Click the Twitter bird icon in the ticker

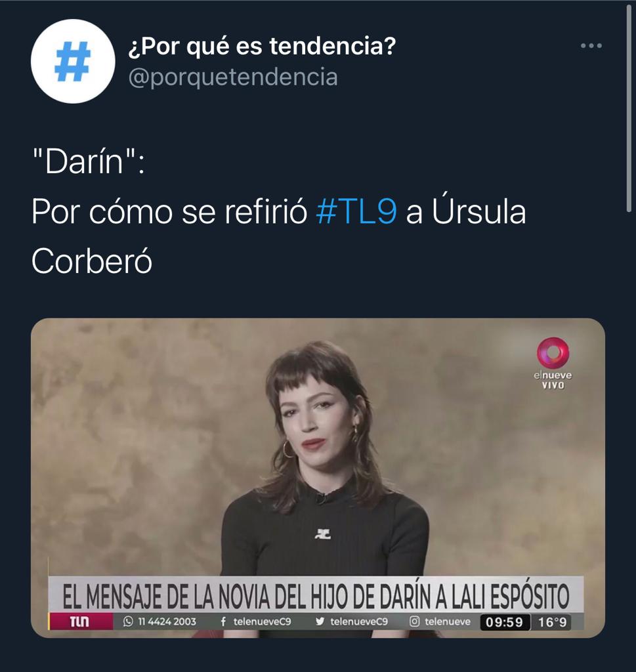320,621
